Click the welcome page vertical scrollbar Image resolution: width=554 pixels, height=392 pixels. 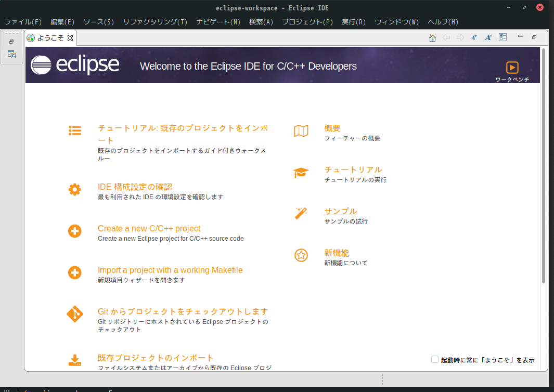[544, 166]
